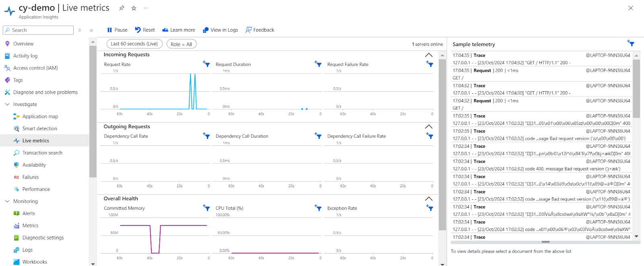The height and width of the screenshot is (266, 644).
Task: Collapse the sidebar with double chevron
Action: click(x=91, y=30)
